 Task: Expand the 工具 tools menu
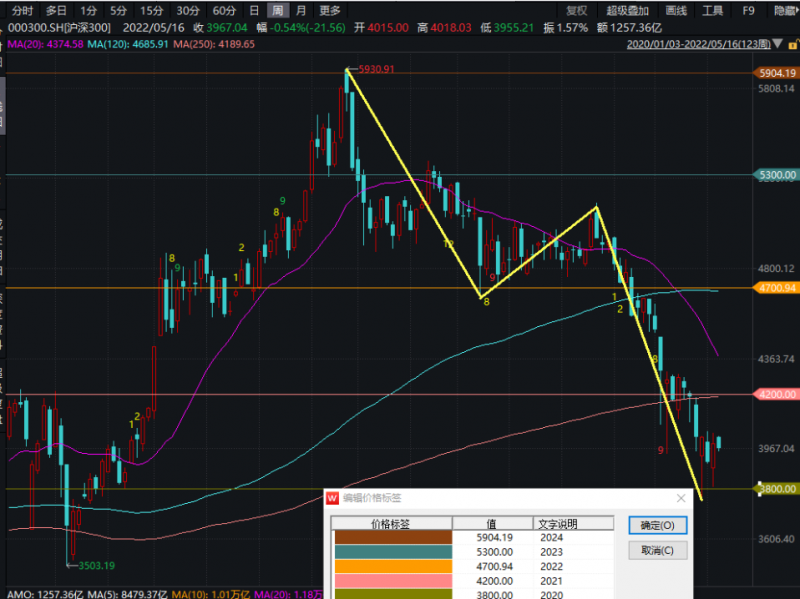point(712,11)
